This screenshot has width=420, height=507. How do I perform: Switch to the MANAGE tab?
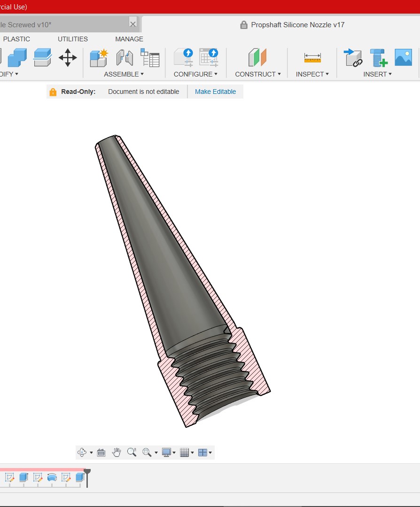tap(129, 39)
